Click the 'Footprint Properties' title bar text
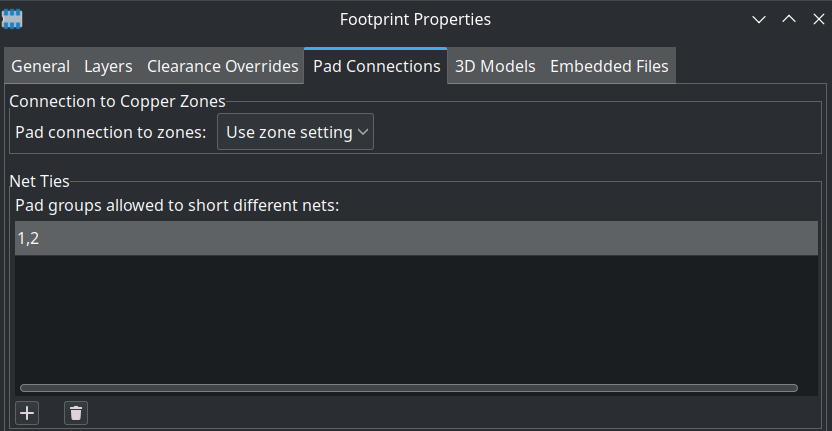This screenshot has width=832, height=431. [415, 20]
